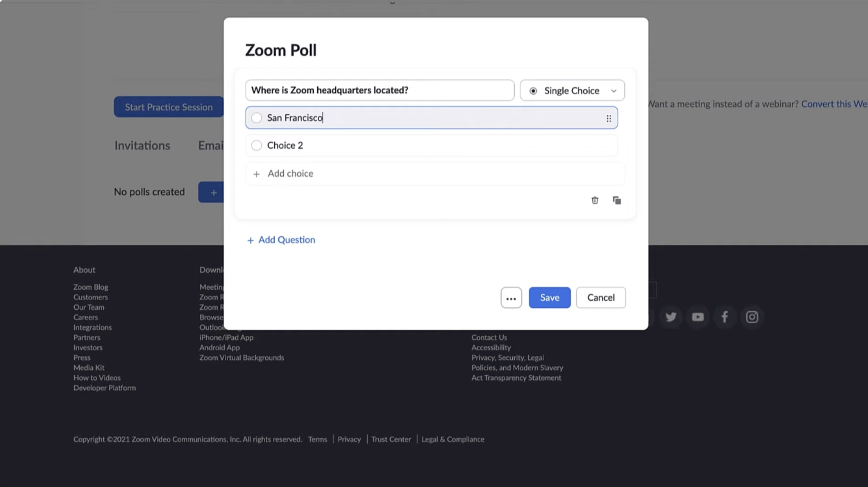Click the Facebook icon
The height and width of the screenshot is (487, 868).
click(725, 316)
